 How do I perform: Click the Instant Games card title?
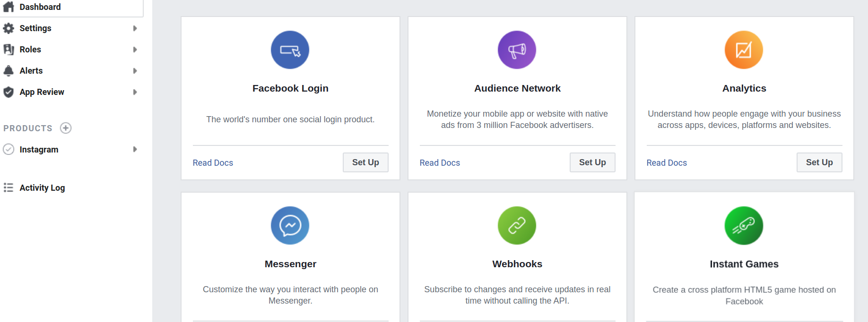pyautogui.click(x=744, y=264)
